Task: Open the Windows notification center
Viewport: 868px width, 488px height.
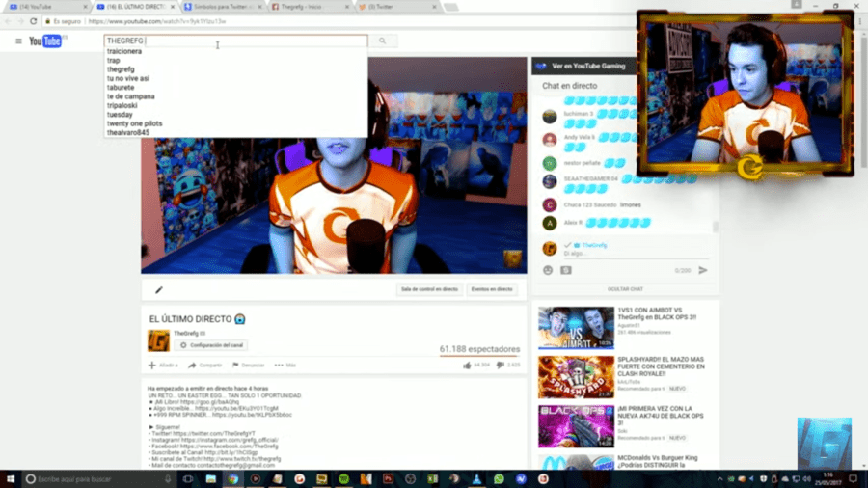Action: click(854, 479)
